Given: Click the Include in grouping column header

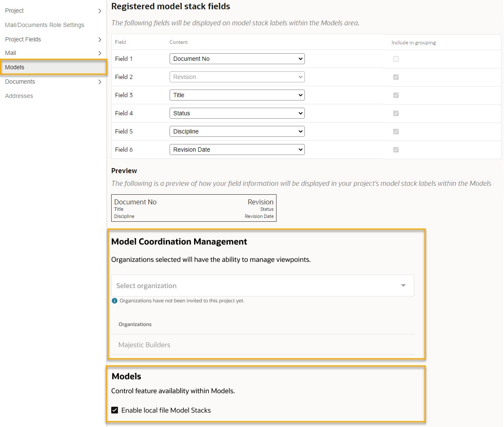Looking at the screenshot, I should [414, 43].
